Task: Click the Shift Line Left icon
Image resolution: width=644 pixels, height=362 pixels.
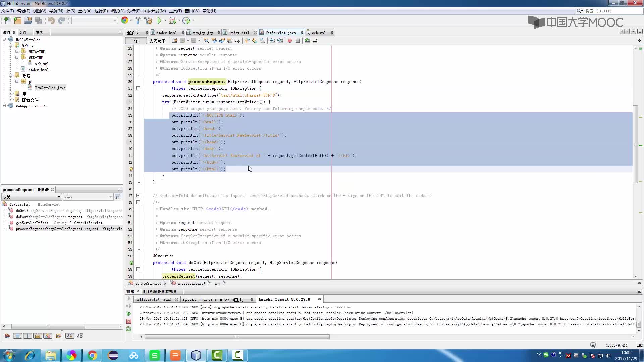Action: tap(272, 41)
